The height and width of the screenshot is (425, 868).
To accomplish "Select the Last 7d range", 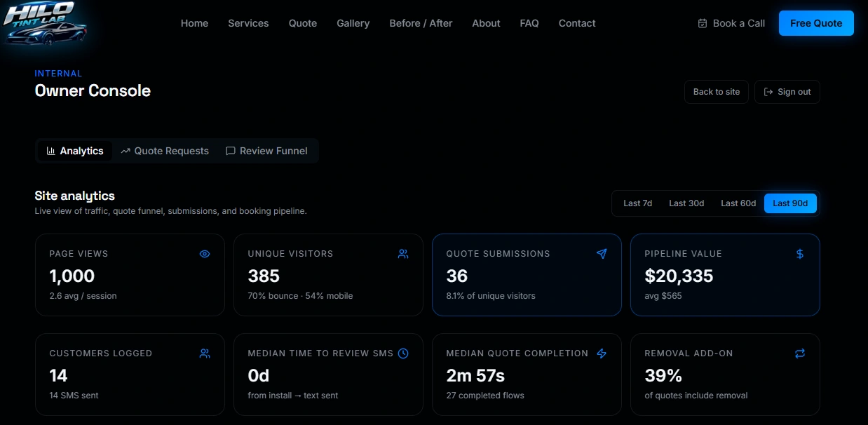I will (638, 203).
